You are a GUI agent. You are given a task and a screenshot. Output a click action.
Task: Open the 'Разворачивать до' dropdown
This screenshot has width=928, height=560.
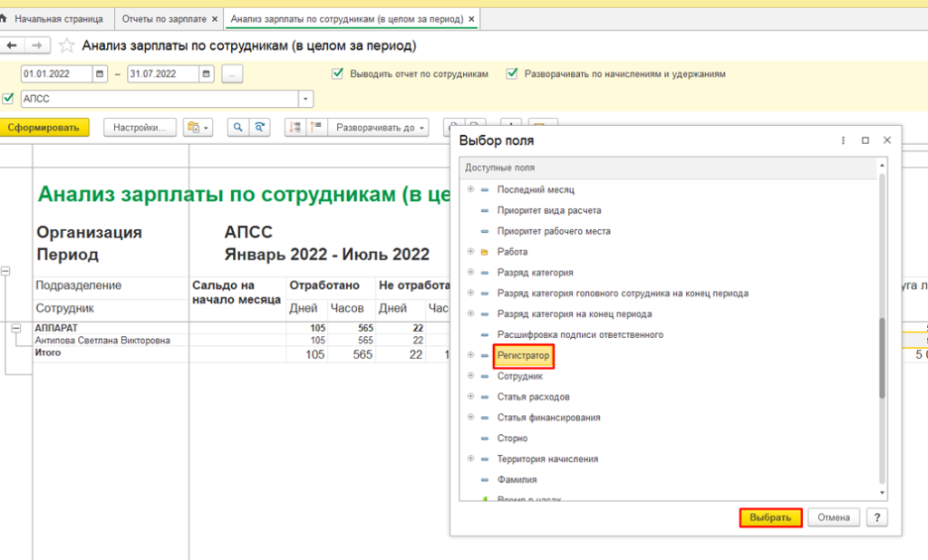tap(381, 128)
